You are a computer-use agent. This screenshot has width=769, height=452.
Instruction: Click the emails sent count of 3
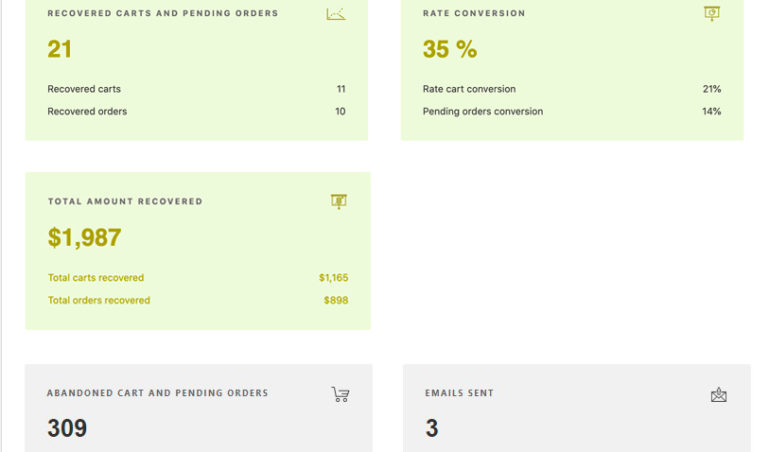[432, 428]
